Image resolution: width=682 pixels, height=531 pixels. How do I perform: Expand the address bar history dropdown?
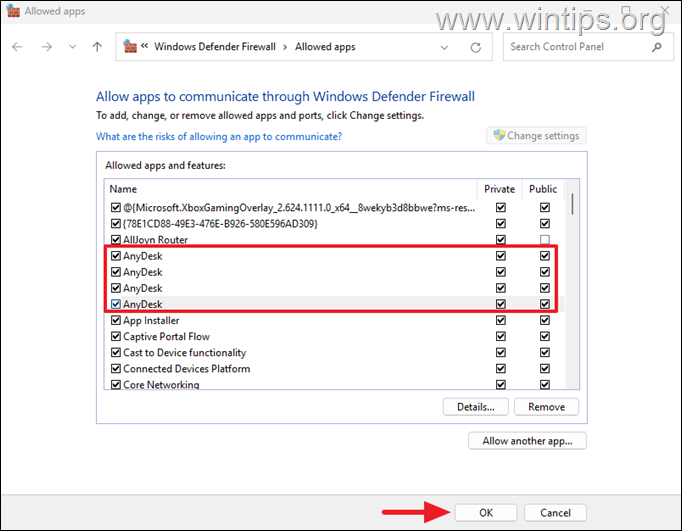(x=444, y=47)
